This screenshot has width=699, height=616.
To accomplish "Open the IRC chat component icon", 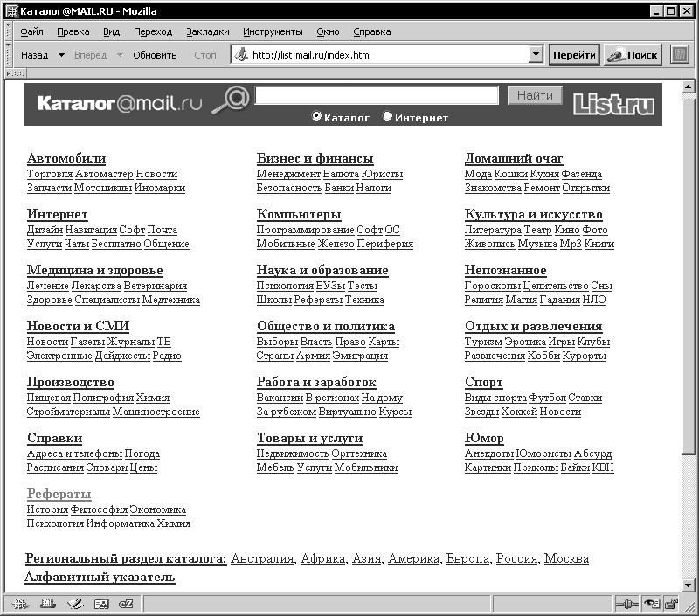I will [126, 604].
